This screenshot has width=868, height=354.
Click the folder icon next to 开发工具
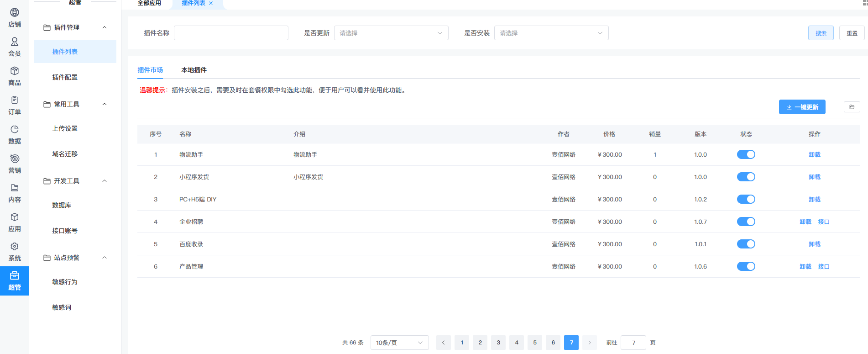(x=47, y=181)
